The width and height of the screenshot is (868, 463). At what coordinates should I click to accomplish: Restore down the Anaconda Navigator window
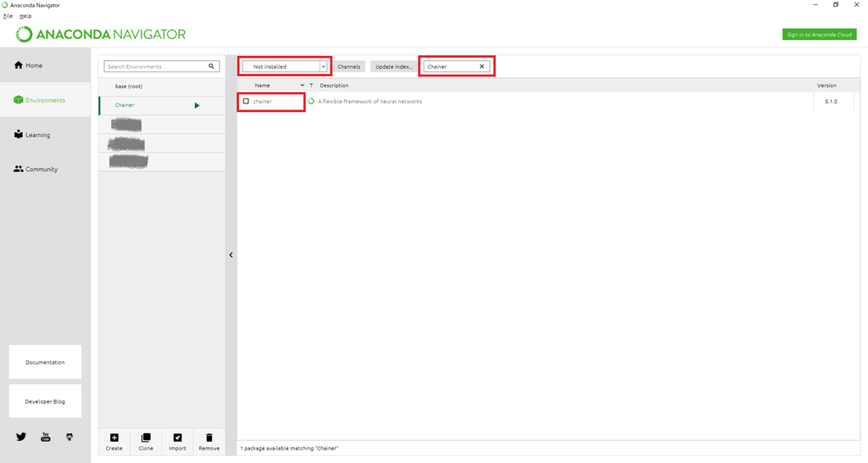point(836,4)
